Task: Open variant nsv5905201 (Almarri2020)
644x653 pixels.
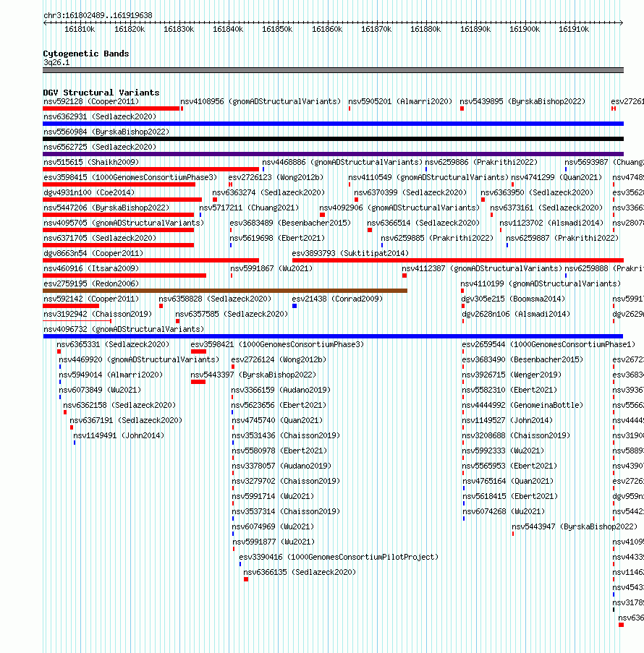Action: (x=400, y=101)
